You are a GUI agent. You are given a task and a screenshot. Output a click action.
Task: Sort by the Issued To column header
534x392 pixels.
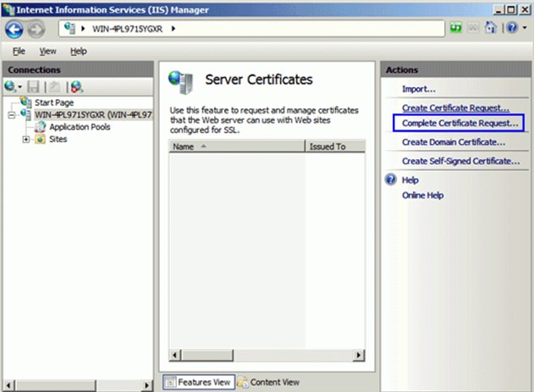point(335,146)
